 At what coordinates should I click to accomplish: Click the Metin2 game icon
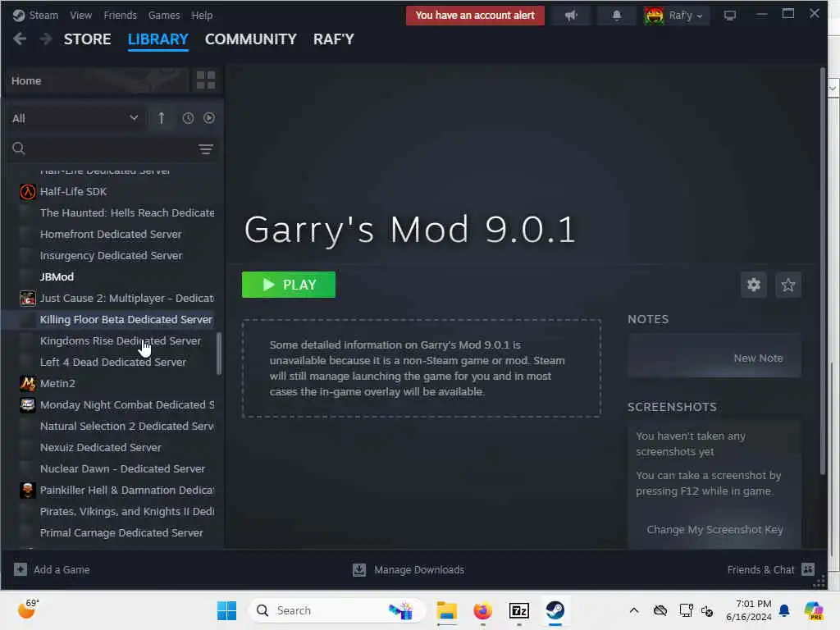click(28, 383)
